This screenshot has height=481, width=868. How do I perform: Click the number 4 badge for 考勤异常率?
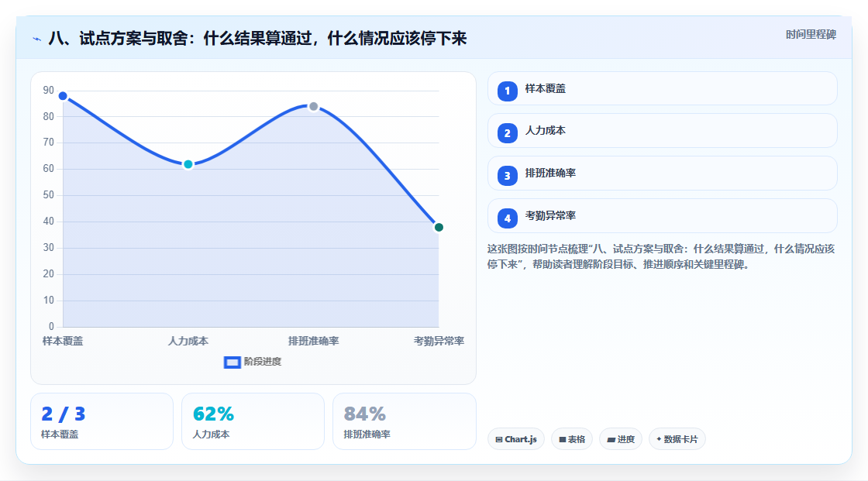[507, 218]
